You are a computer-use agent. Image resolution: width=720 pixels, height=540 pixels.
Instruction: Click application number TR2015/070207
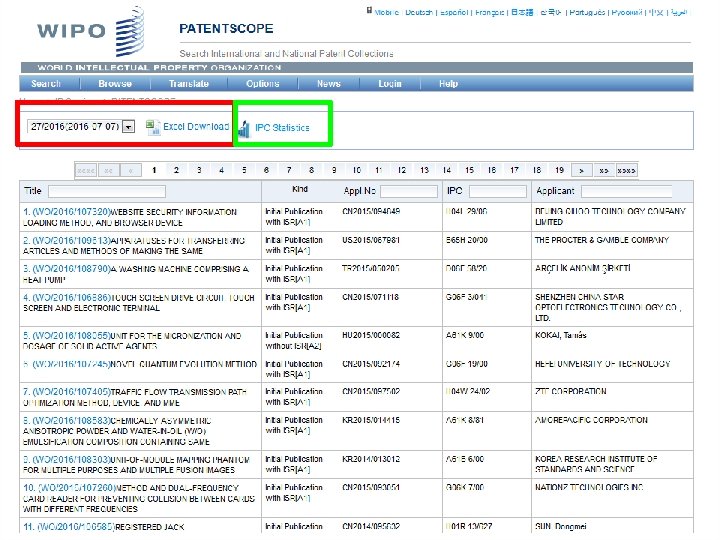pyautogui.click(x=371, y=269)
